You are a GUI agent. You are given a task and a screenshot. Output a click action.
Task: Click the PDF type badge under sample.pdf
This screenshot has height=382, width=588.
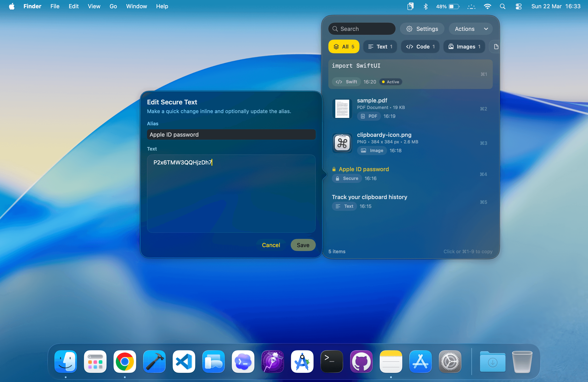click(x=369, y=116)
